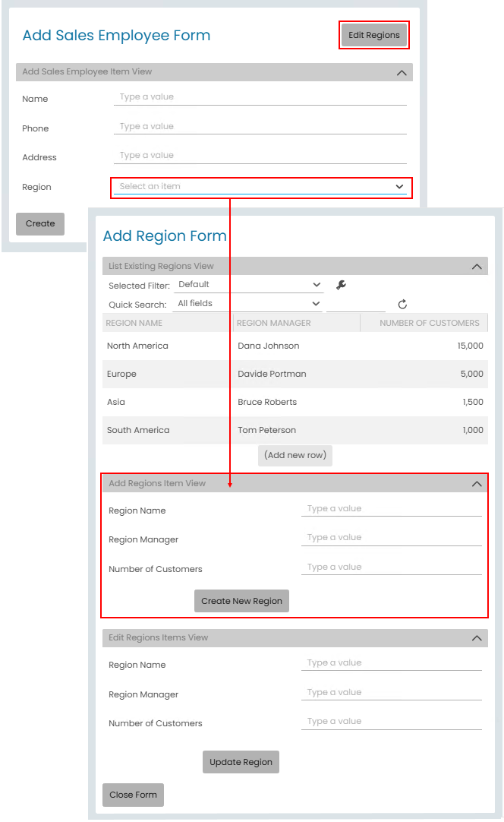Collapse the List Existing Regions View
This screenshot has height=822, width=504.
(x=477, y=267)
